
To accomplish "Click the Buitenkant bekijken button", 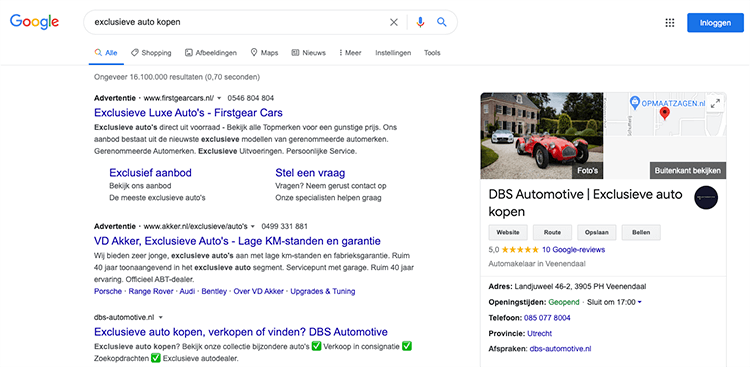I will pos(688,171).
